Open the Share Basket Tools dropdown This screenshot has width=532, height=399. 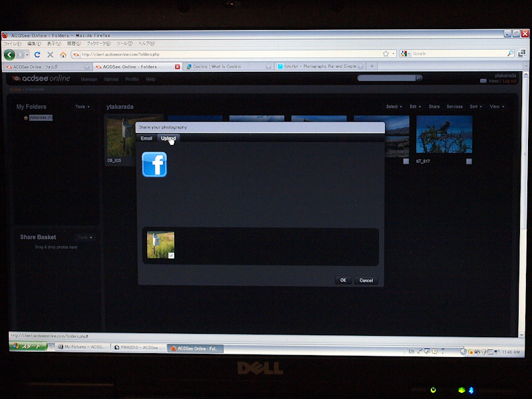point(85,237)
